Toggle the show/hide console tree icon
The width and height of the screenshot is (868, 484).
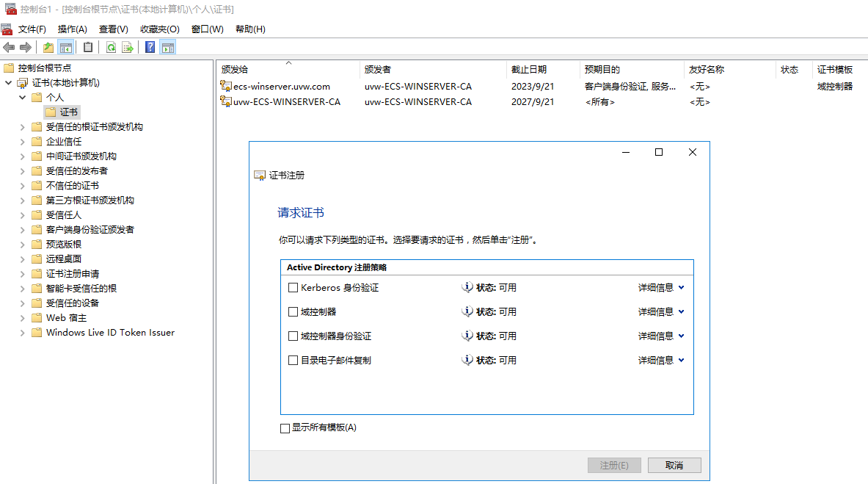click(x=65, y=48)
